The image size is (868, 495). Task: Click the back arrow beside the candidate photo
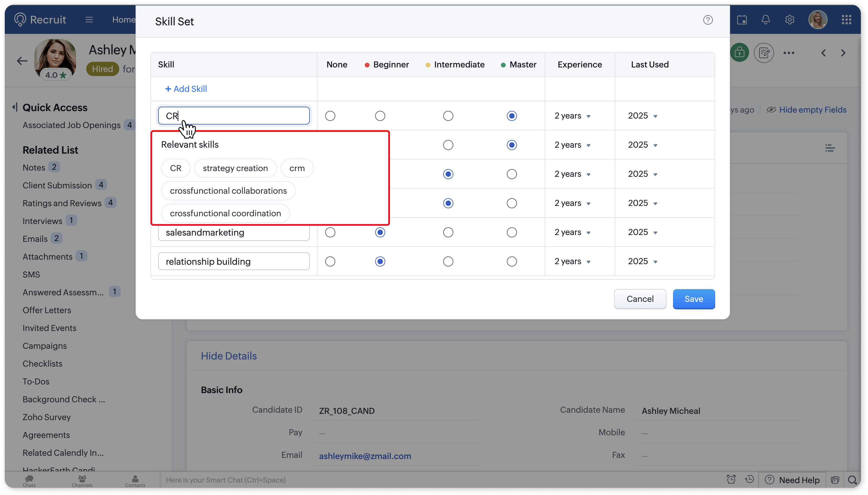pyautogui.click(x=22, y=61)
